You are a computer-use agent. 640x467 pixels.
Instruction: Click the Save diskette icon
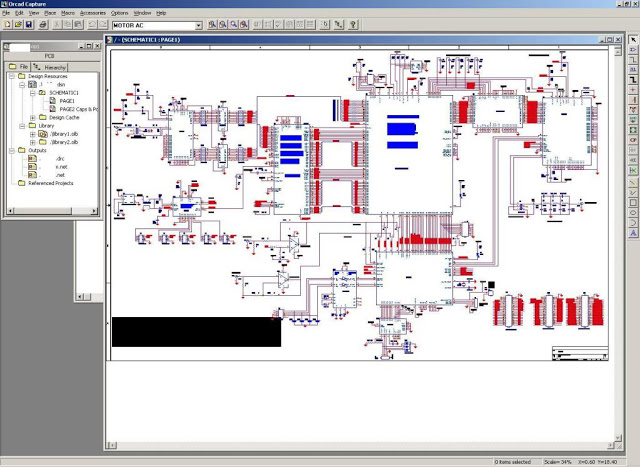[30, 24]
